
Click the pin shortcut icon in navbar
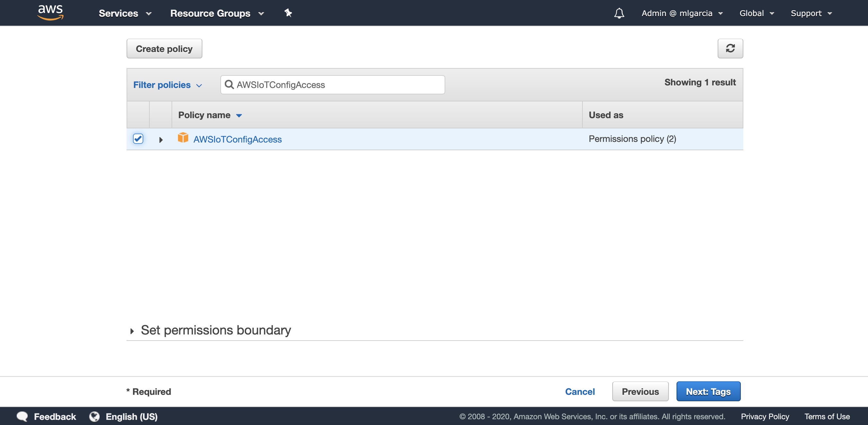[288, 13]
